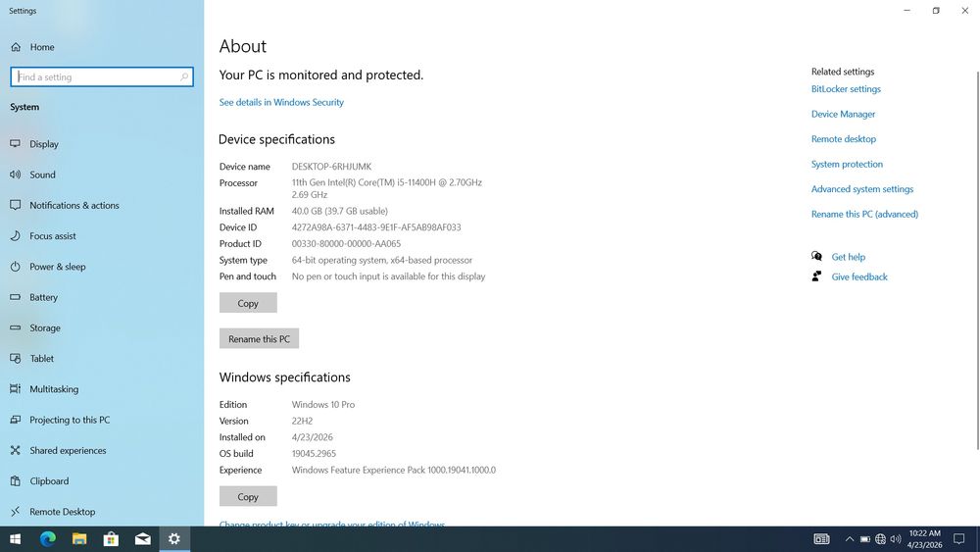The image size is (980, 552).
Task: Focus the Find a setting field
Action: click(x=102, y=76)
